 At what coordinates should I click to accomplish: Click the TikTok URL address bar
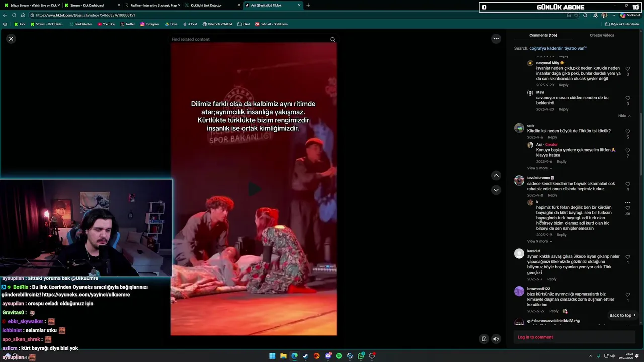point(297,15)
